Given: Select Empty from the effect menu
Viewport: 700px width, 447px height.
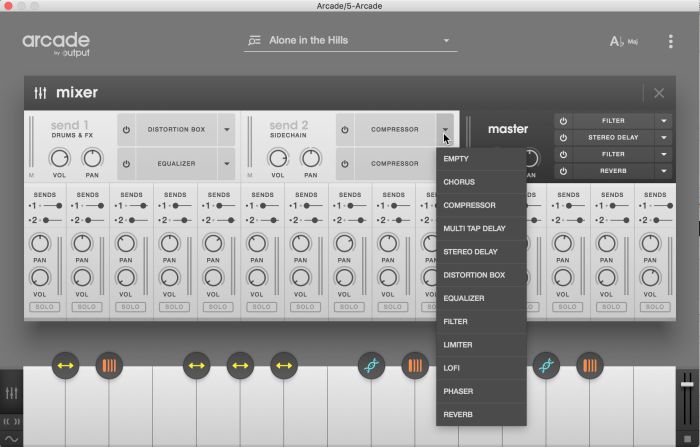Looking at the screenshot, I should coord(481,159).
